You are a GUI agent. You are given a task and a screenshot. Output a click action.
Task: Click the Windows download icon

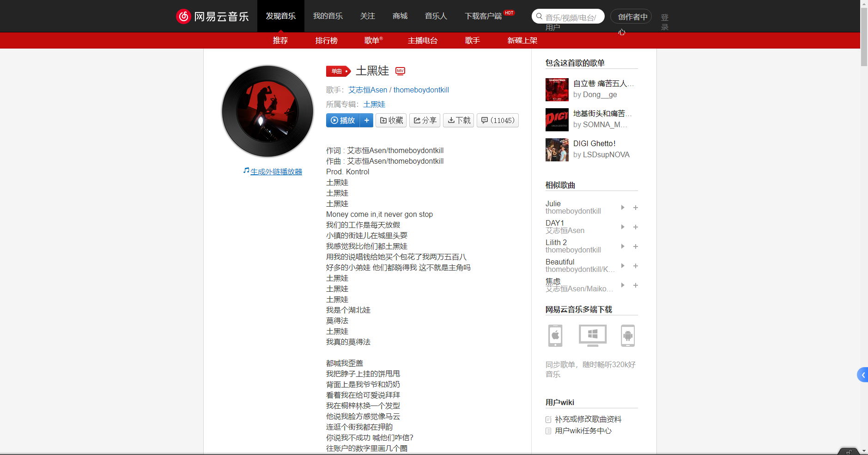click(x=592, y=336)
